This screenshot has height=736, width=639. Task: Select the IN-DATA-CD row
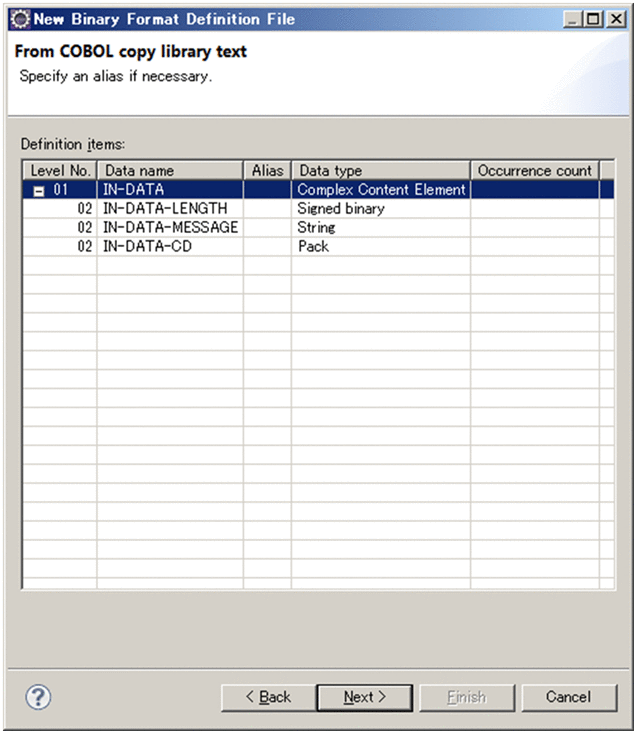[x=318, y=246]
